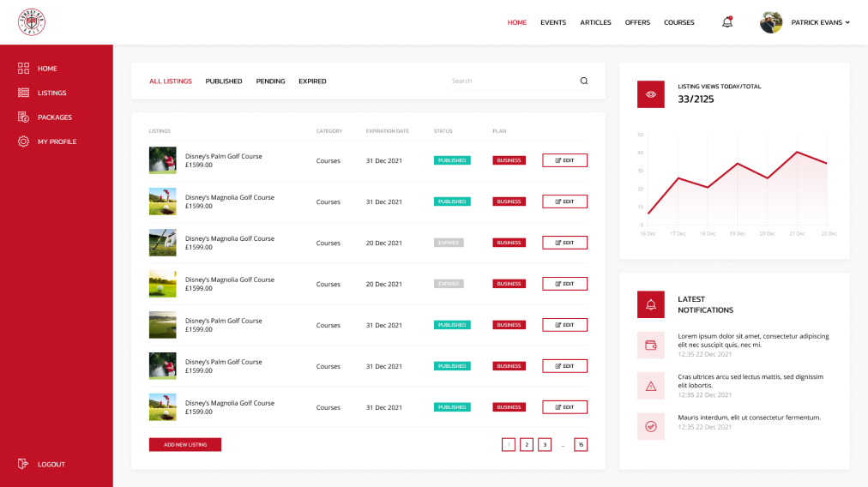Click the My Profile gear icon

click(23, 141)
